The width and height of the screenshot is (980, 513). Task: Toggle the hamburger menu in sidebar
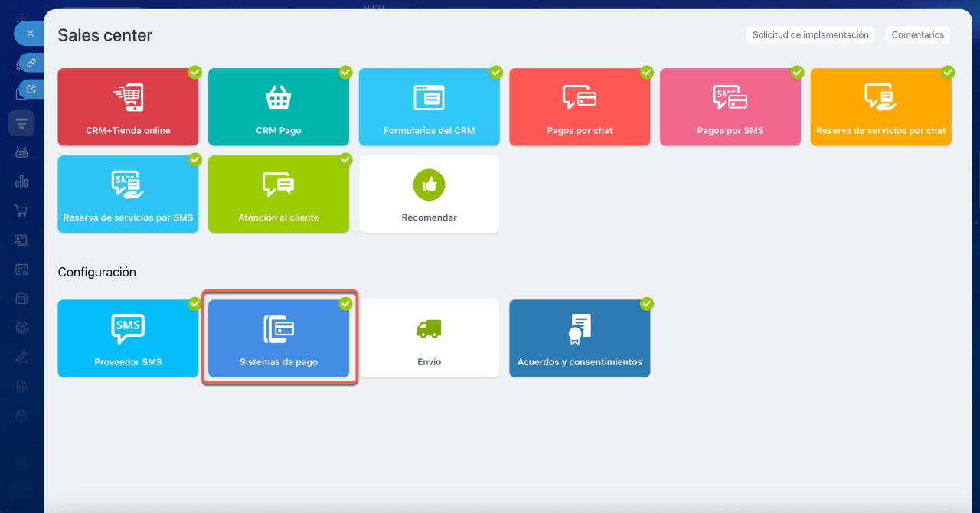tap(21, 17)
